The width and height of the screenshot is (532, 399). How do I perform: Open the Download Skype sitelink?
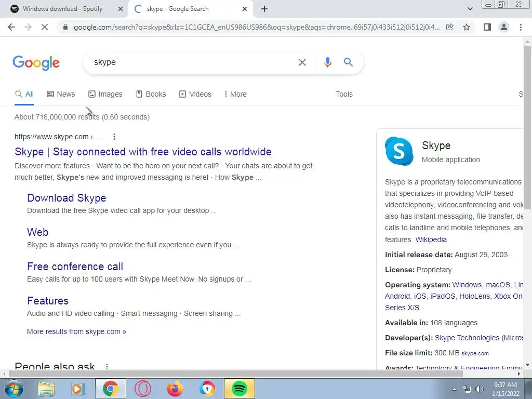pos(66,198)
